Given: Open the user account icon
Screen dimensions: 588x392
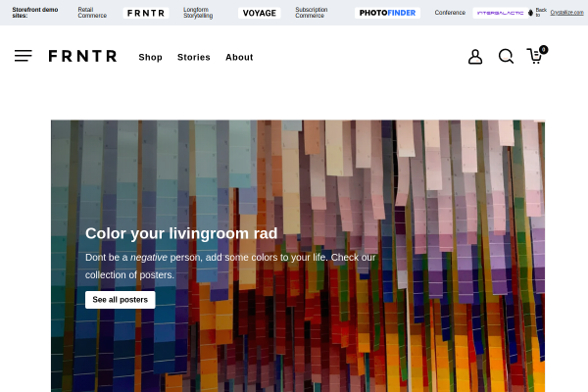Looking at the screenshot, I should (475, 57).
